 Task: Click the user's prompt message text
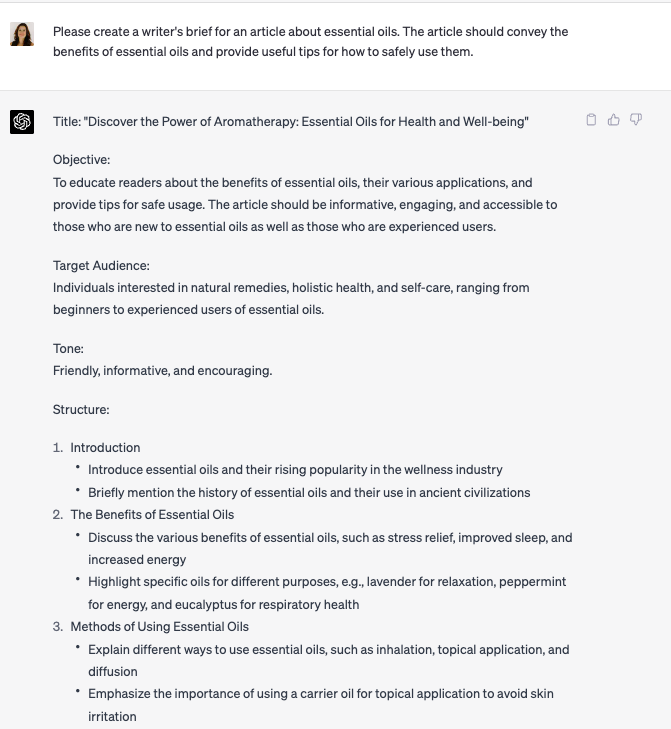pyautogui.click(x=310, y=42)
